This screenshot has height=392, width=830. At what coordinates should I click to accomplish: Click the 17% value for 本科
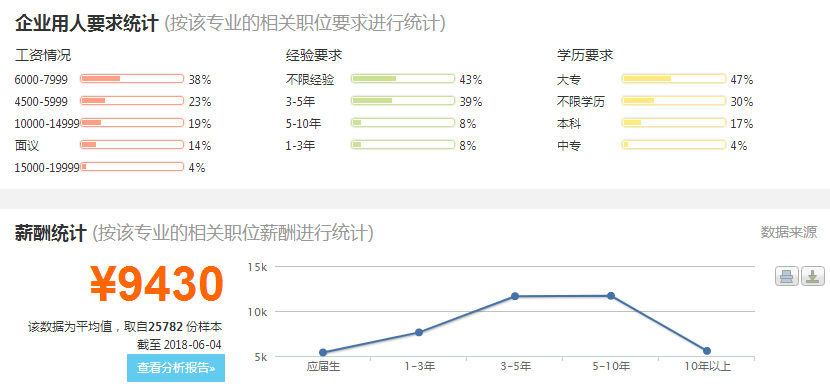click(x=742, y=124)
